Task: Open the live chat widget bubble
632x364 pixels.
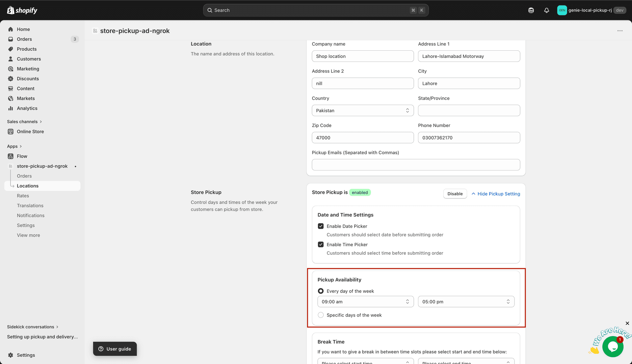Action: (613, 346)
